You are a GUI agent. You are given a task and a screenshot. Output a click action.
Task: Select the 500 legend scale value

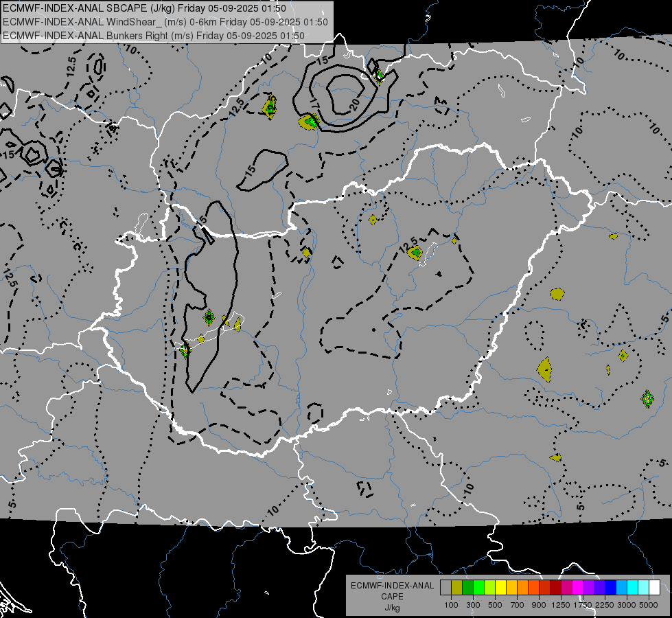[x=495, y=605]
